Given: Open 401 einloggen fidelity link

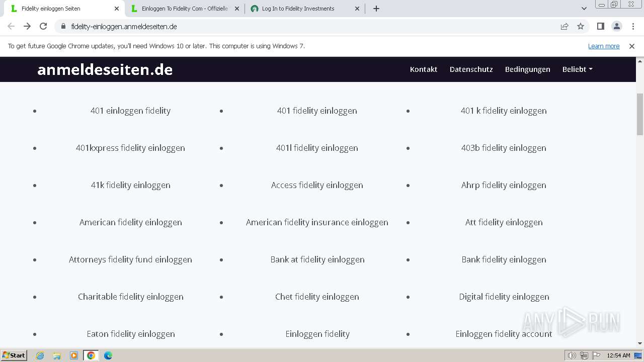Looking at the screenshot, I should point(130,111).
